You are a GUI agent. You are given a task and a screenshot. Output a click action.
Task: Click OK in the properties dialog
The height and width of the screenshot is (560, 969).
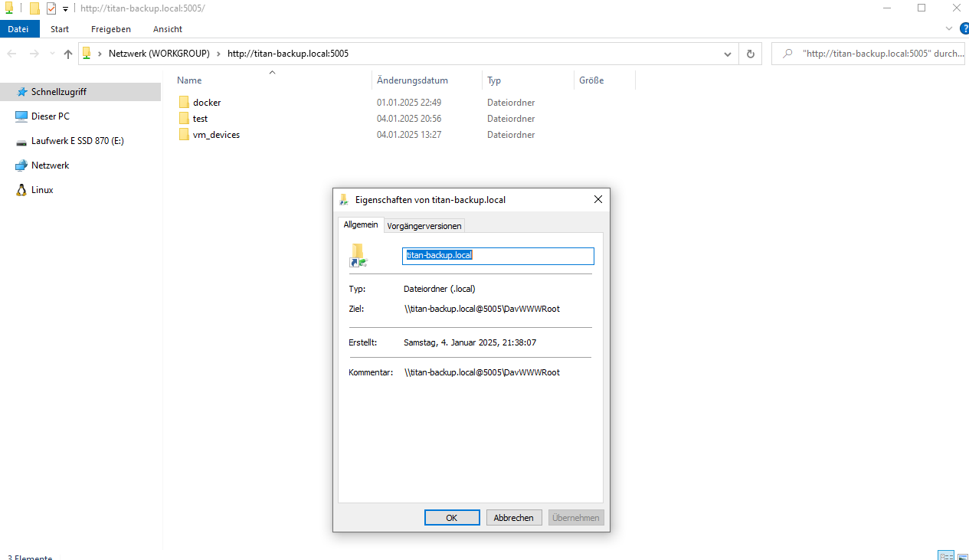452,518
